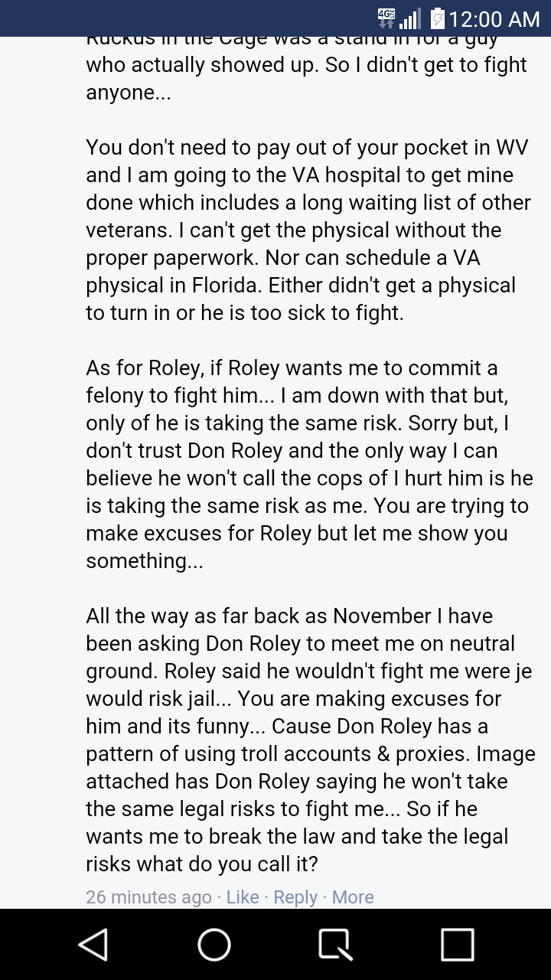Open the More options for this comment
Screen dimensions: 551x980
[353, 897]
